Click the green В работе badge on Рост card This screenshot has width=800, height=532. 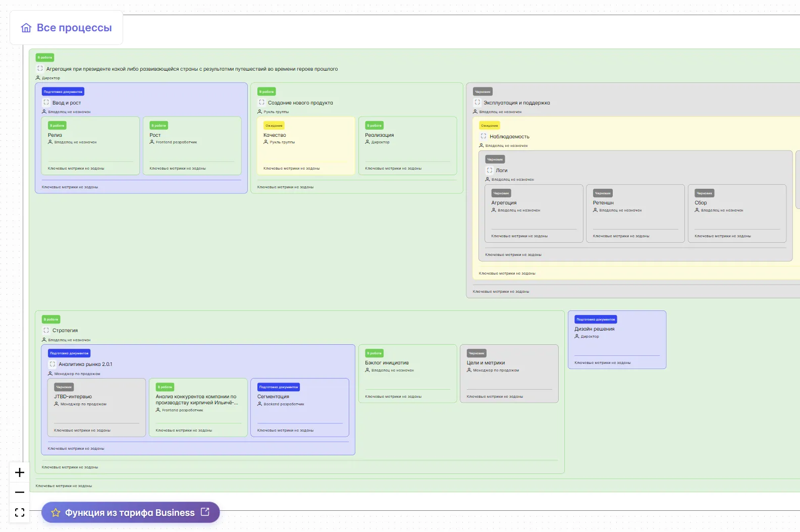pos(158,126)
